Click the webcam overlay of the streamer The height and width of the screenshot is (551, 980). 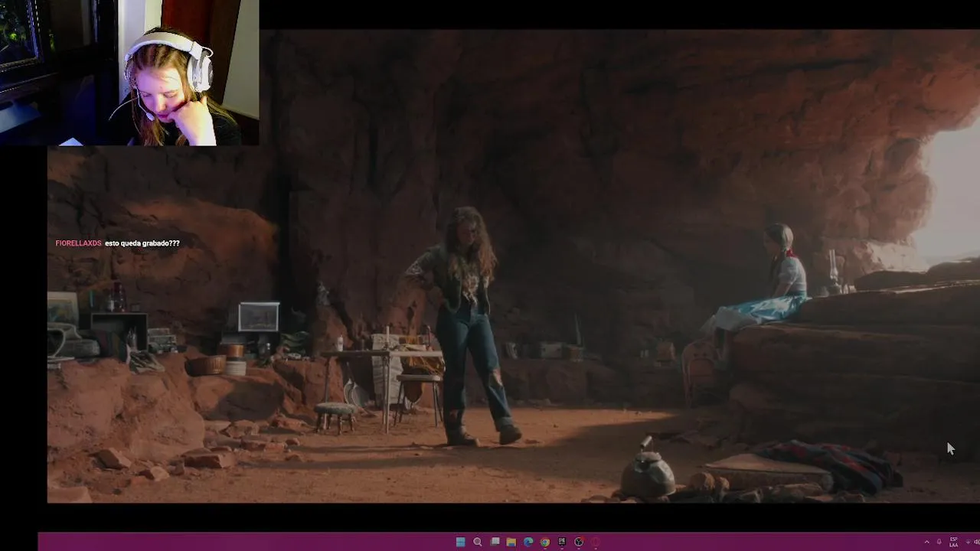tap(129, 73)
